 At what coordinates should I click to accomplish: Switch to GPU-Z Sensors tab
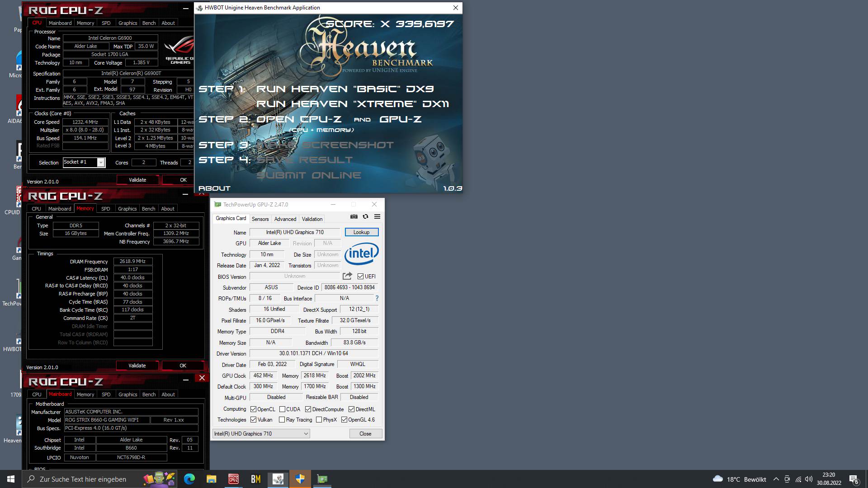(x=260, y=219)
